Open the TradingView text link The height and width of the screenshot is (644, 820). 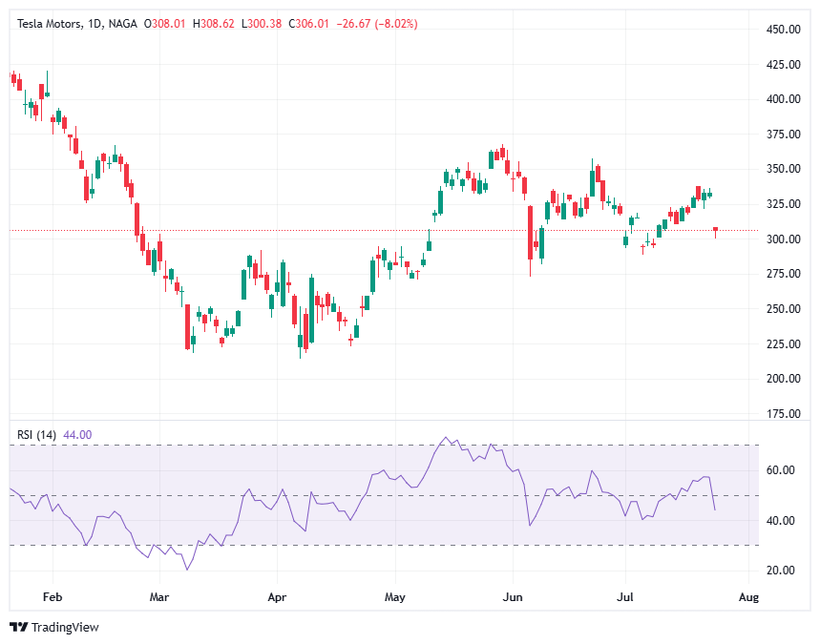[x=65, y=627]
